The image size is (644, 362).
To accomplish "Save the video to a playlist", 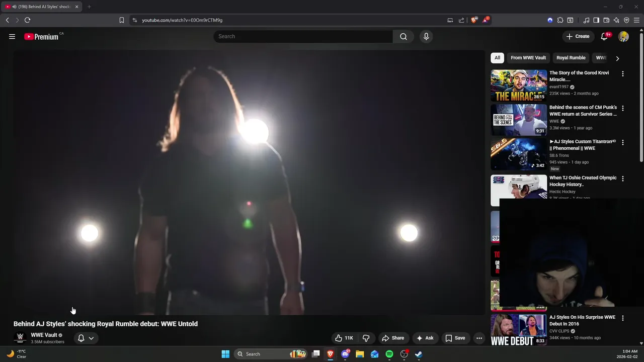I will (x=455, y=338).
